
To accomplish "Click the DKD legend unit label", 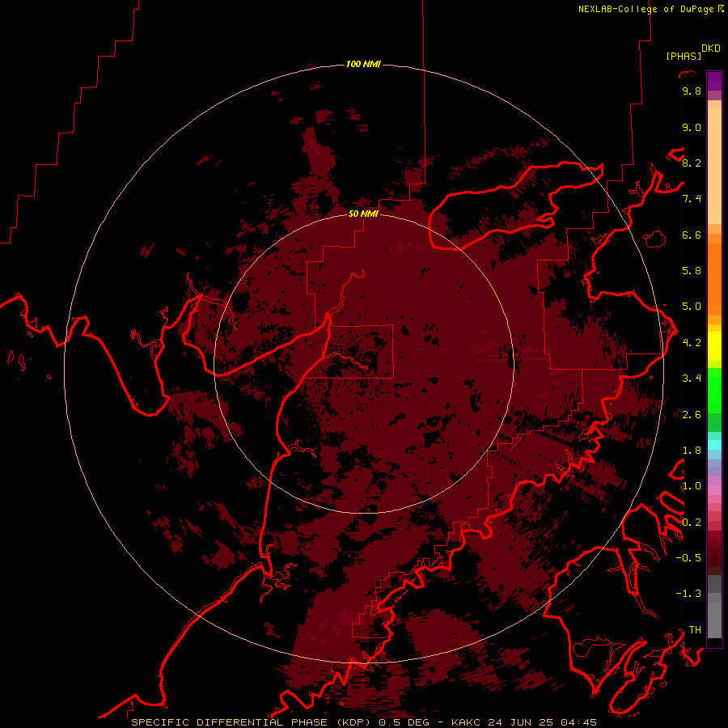I will coord(711,49).
